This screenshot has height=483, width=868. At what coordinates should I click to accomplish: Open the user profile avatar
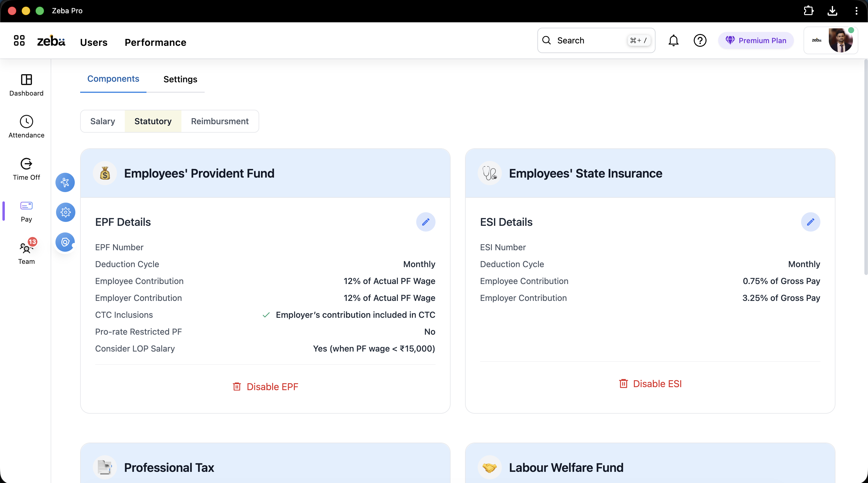(x=841, y=40)
